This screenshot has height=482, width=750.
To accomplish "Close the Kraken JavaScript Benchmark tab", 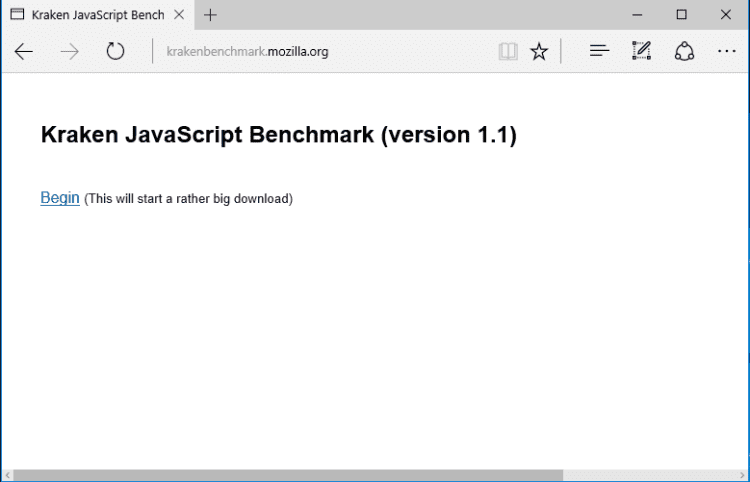I will pyautogui.click(x=180, y=15).
